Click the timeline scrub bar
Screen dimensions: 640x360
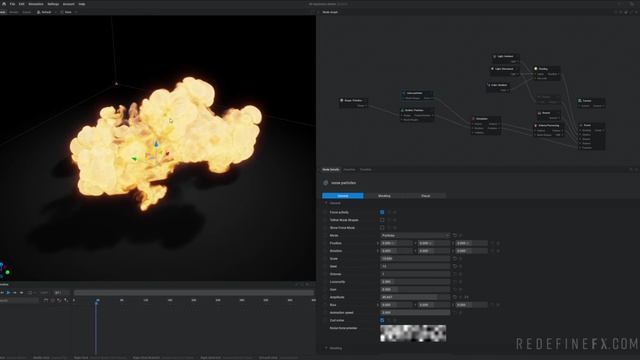[x=193, y=293]
